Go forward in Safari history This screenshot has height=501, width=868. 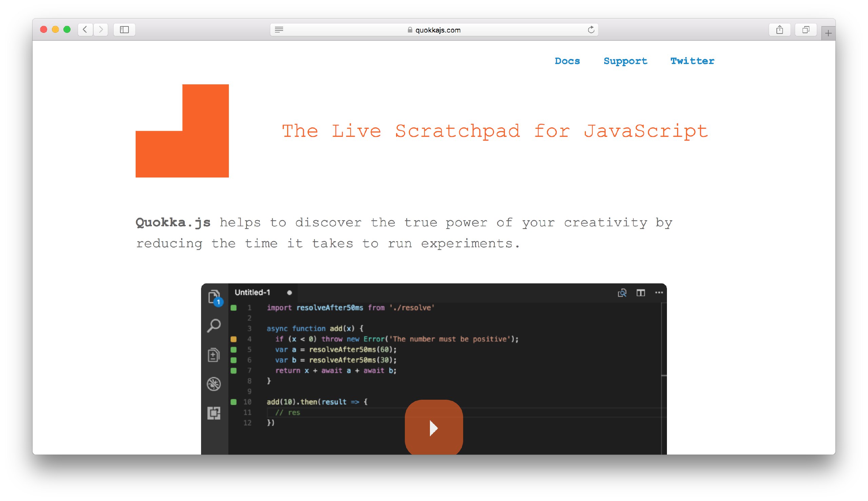tap(101, 29)
